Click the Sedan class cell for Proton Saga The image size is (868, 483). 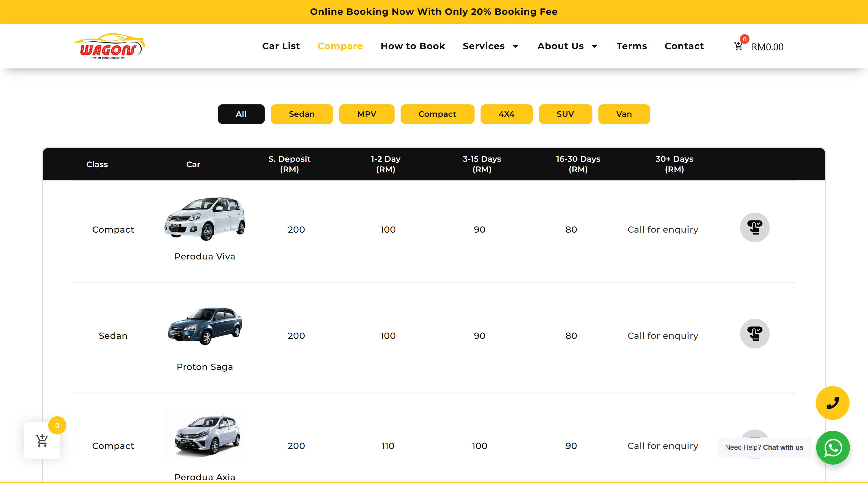click(x=113, y=336)
